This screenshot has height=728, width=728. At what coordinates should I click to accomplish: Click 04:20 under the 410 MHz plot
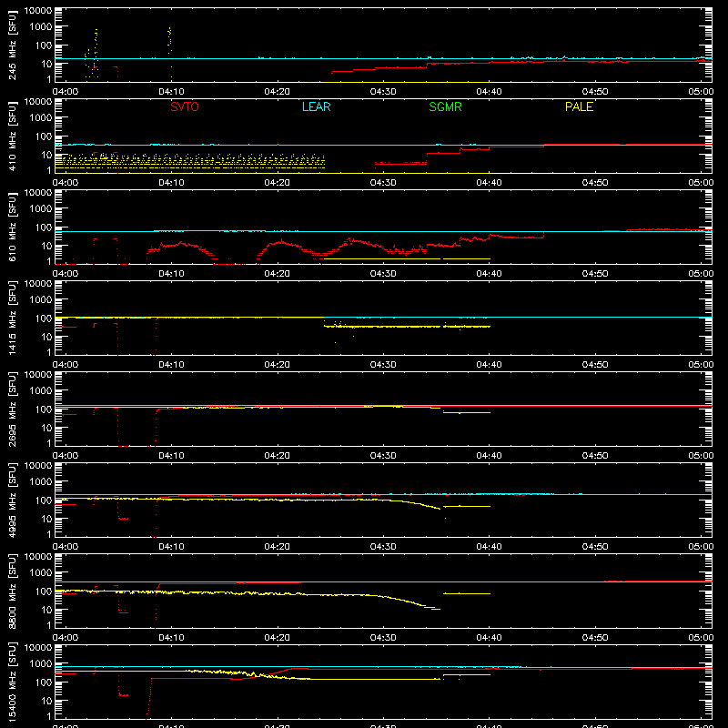point(278,183)
